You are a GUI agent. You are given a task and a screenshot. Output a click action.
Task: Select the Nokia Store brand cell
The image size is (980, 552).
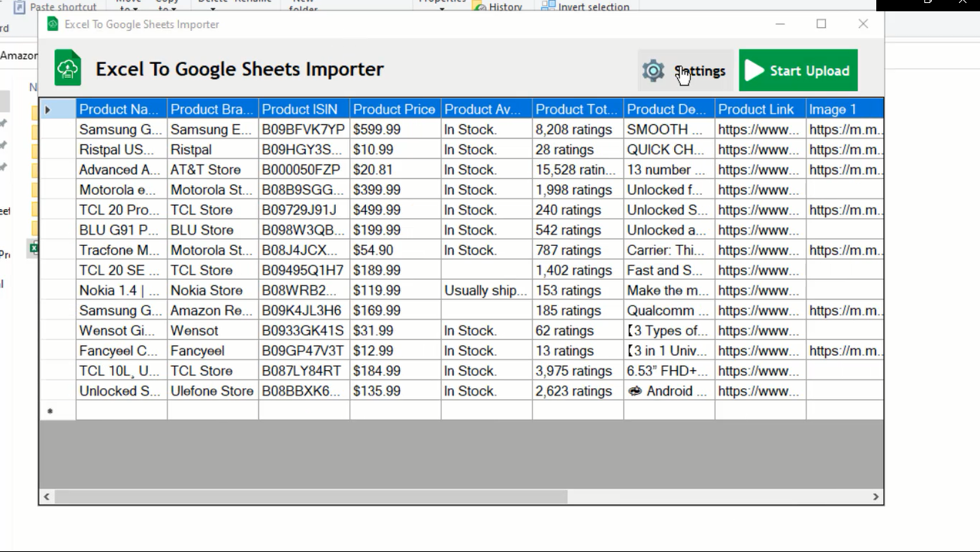pos(213,290)
